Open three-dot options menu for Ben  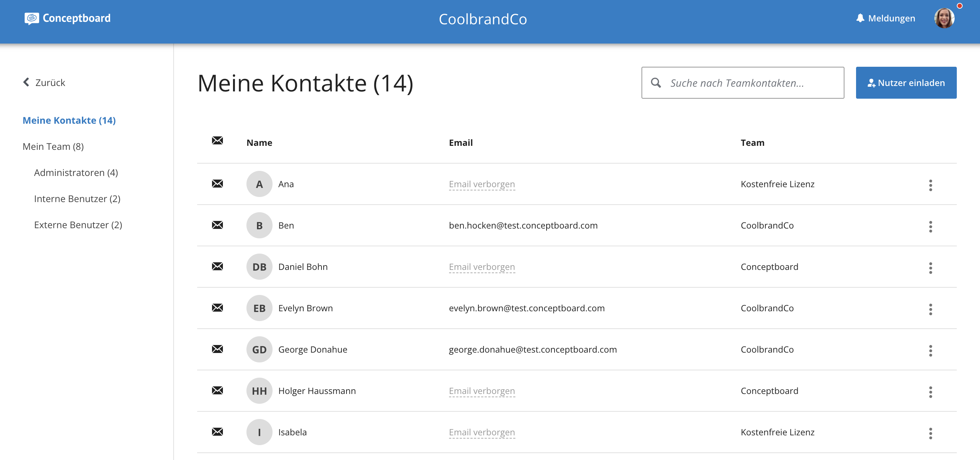(930, 227)
